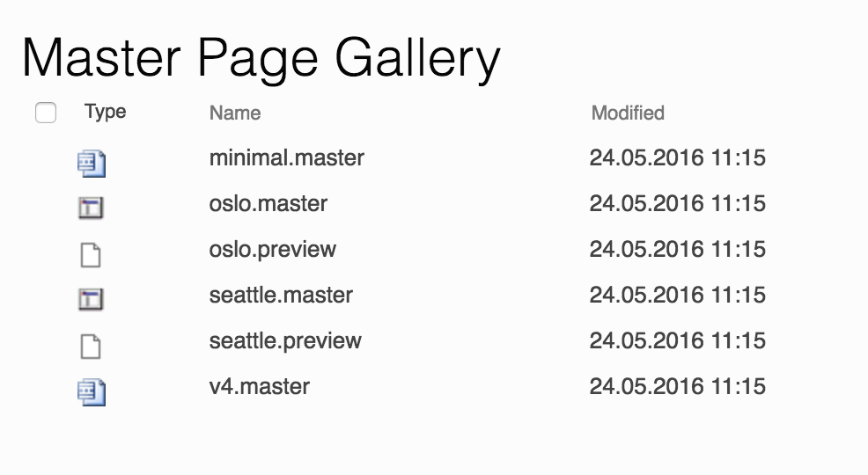
Task: Toggle the select-all checkbox in header
Action: click(46, 113)
